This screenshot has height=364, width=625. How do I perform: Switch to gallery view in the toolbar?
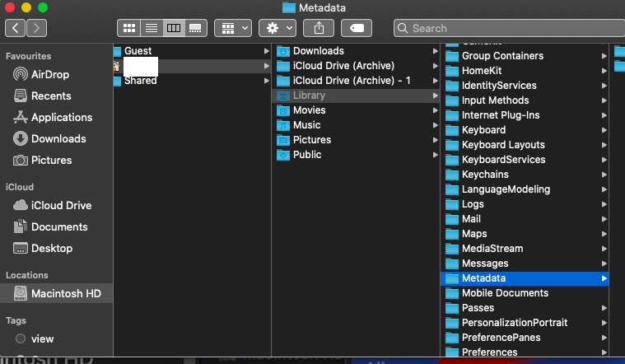[x=196, y=28]
